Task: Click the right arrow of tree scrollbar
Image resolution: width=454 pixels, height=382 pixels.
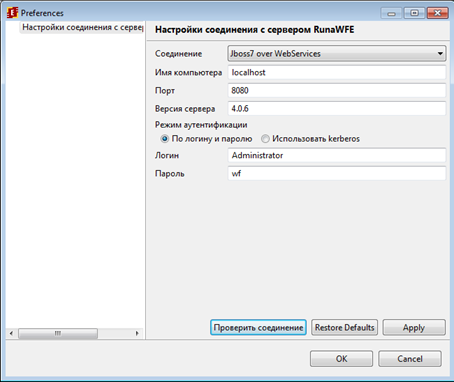Action: (x=137, y=333)
